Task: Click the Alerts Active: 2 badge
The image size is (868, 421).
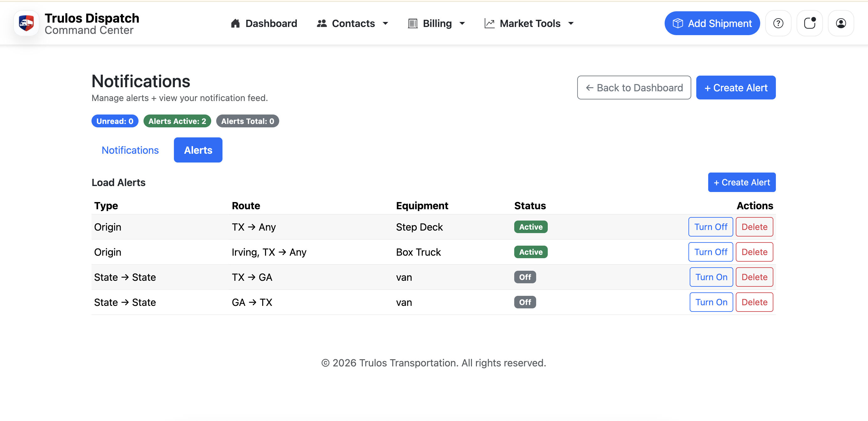Action: pos(177,121)
